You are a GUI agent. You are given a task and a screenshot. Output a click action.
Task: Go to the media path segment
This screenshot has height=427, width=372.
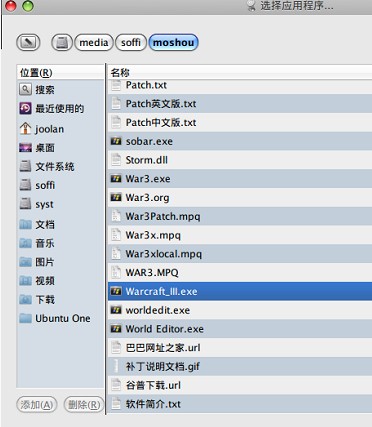click(94, 42)
